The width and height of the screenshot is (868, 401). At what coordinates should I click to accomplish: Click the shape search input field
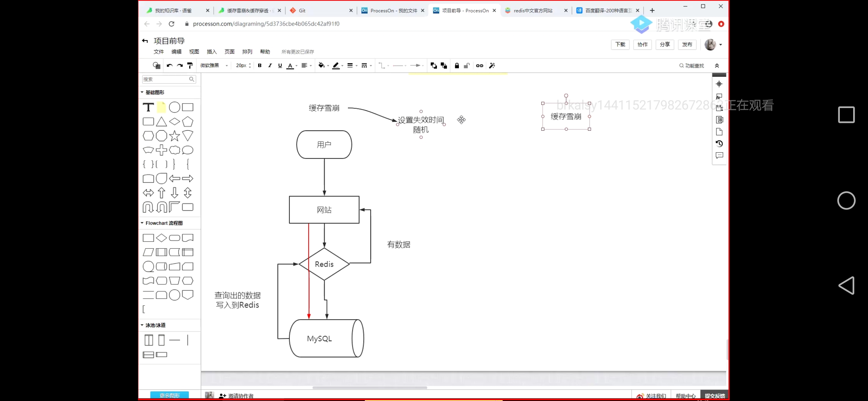click(x=169, y=79)
